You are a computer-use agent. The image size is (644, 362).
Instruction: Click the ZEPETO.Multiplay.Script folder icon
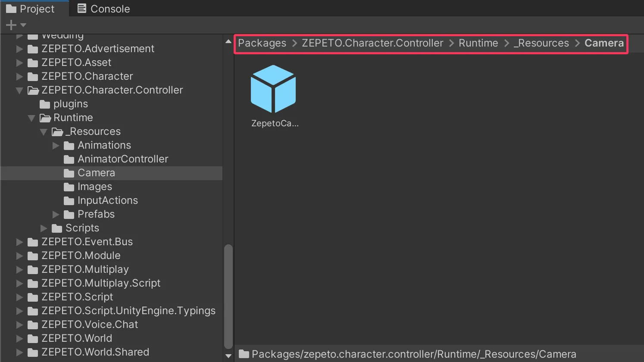pyautogui.click(x=33, y=284)
